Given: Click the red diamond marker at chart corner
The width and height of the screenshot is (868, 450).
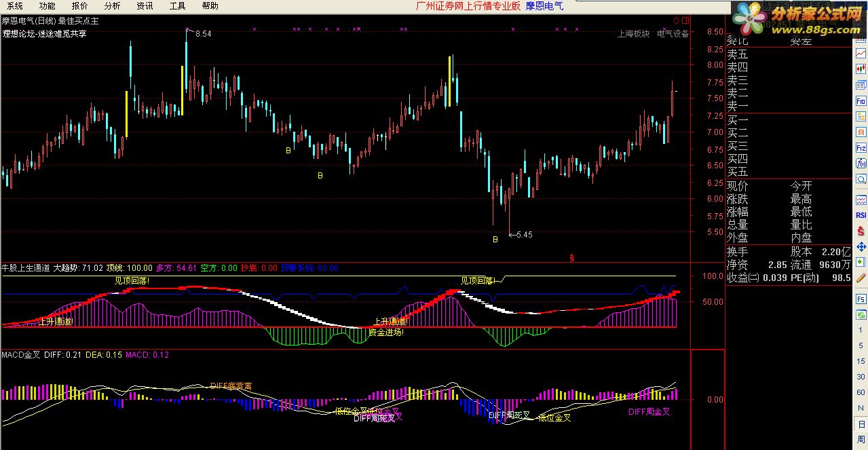Looking at the screenshot, I should 677,20.
